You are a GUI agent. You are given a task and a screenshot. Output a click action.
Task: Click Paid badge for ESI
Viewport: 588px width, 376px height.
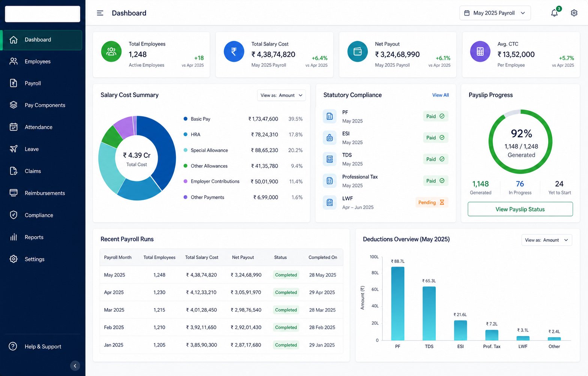coord(435,138)
